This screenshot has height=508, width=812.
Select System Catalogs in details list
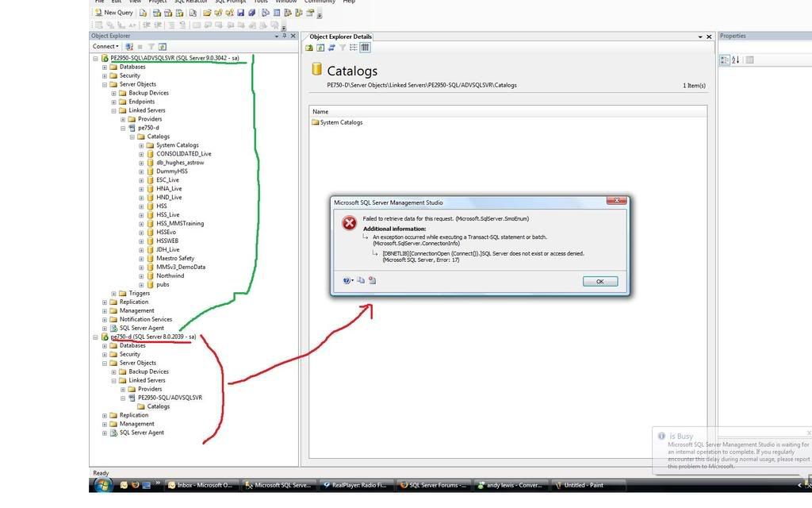point(341,123)
